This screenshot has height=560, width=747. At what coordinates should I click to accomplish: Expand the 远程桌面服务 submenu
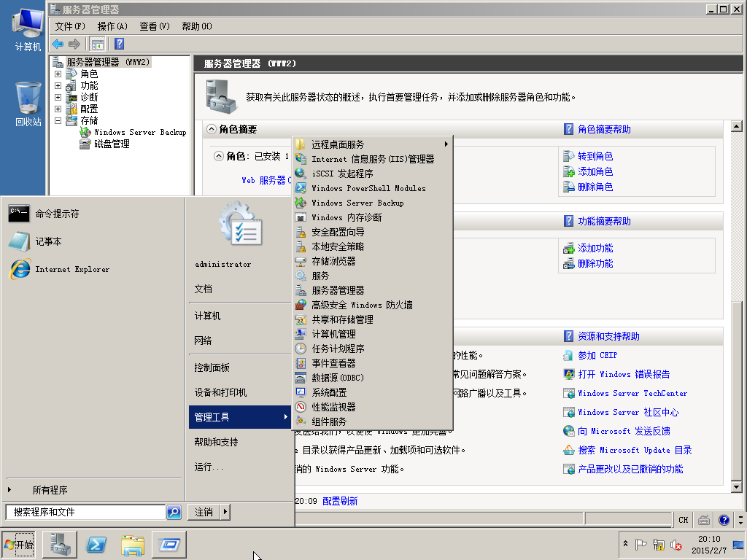372,144
